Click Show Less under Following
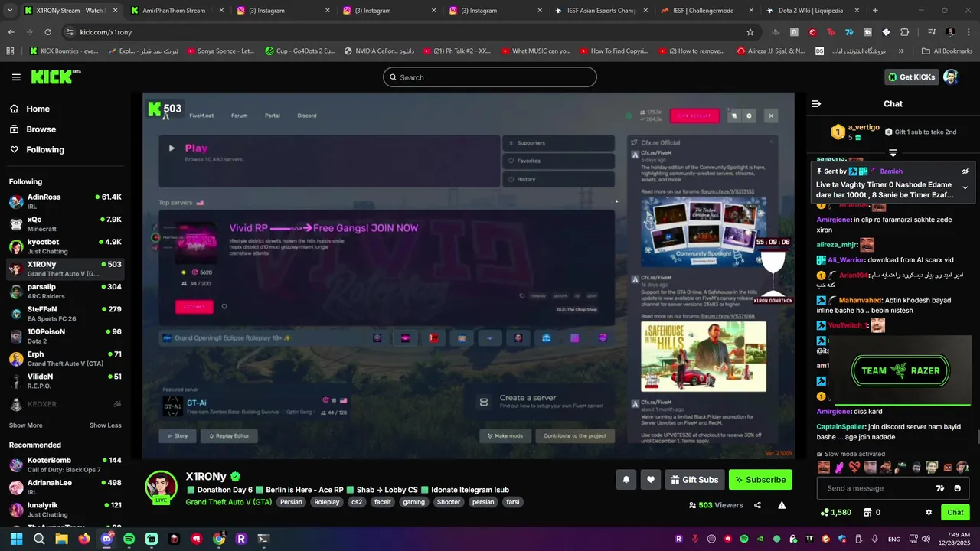Image resolution: width=980 pixels, height=551 pixels. (x=106, y=425)
